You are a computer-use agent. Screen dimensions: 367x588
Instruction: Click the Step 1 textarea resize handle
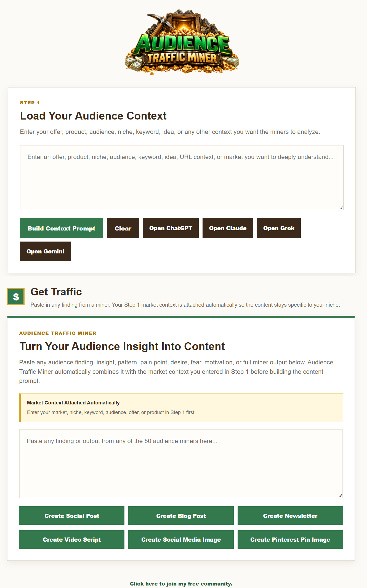click(x=341, y=208)
